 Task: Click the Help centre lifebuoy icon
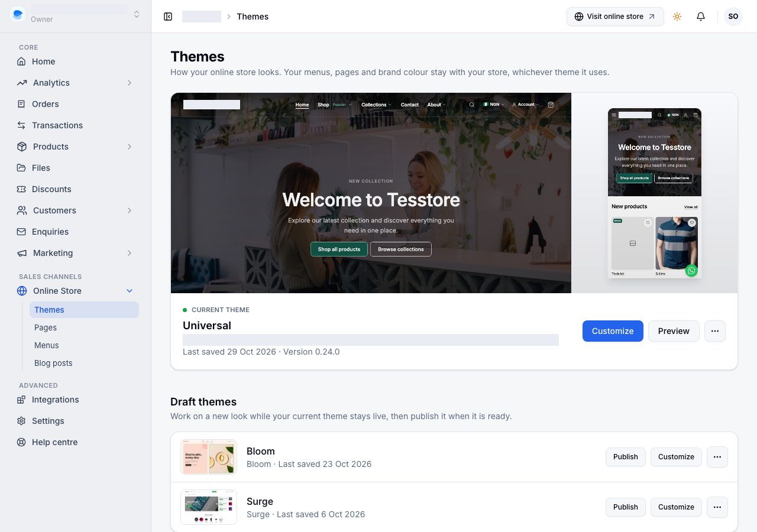coord(21,442)
